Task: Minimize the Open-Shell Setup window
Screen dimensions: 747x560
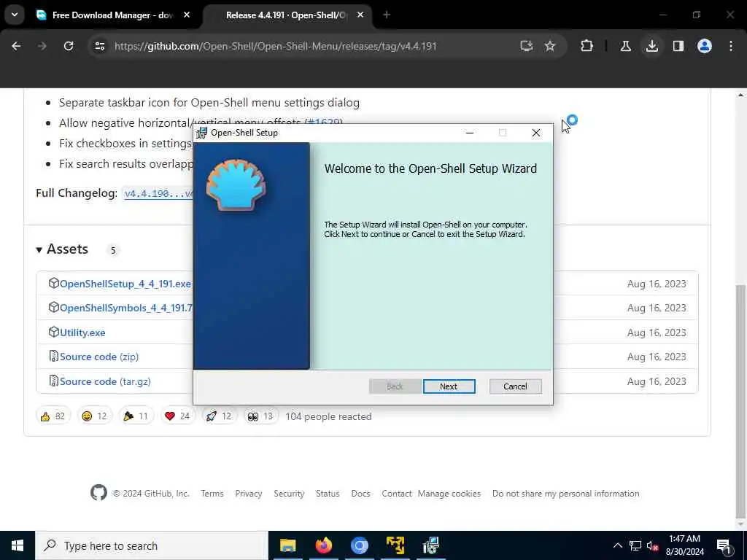Action: [470, 133]
